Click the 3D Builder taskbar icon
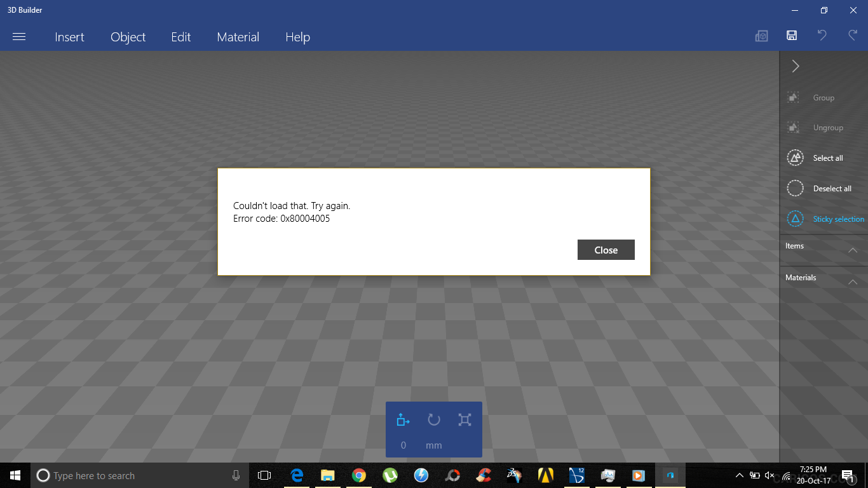This screenshot has height=488, width=868. pos(670,475)
